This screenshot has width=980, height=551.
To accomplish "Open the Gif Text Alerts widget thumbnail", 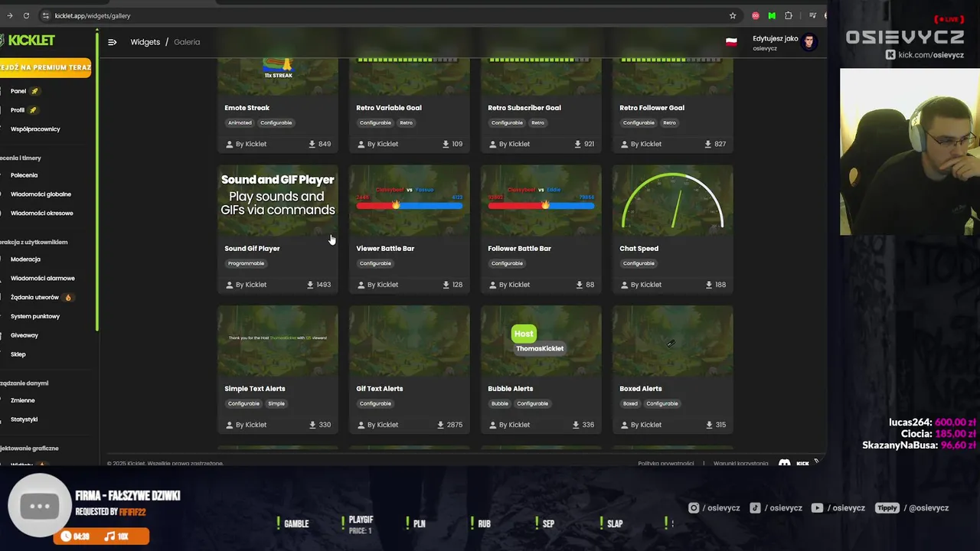I will (x=410, y=341).
